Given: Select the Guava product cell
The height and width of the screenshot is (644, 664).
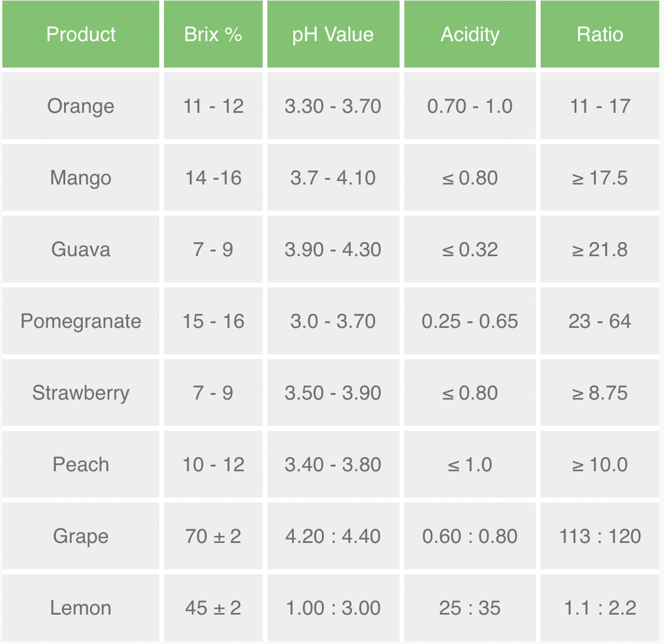Looking at the screenshot, I should [x=81, y=250].
